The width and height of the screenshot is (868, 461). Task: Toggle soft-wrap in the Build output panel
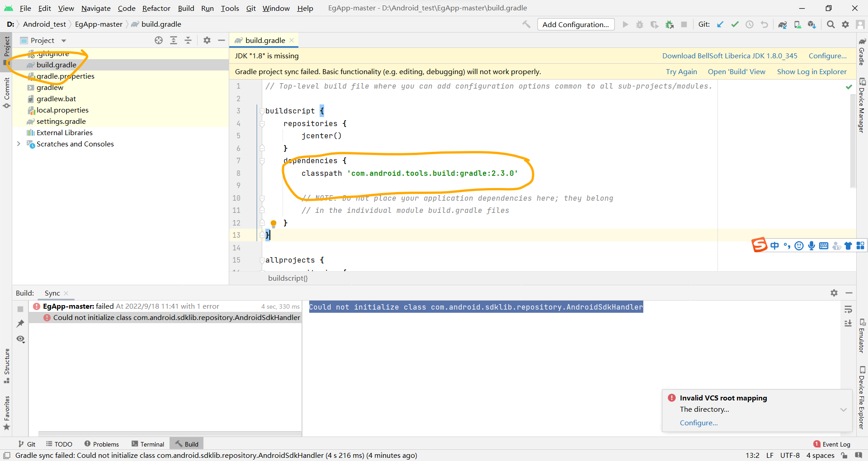[849, 309]
